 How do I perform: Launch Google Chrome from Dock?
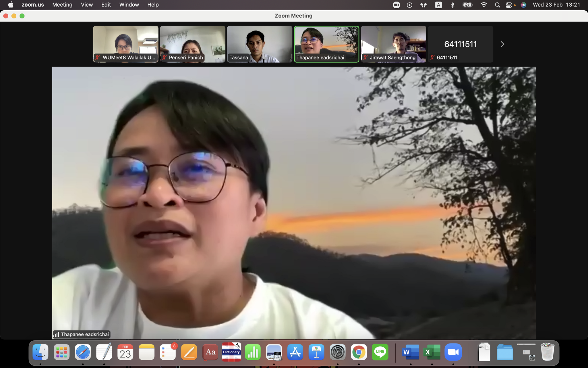(x=359, y=352)
